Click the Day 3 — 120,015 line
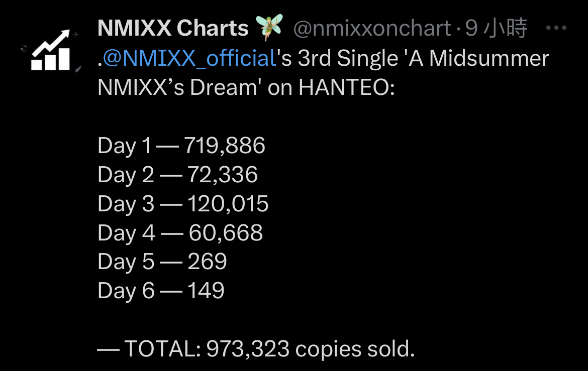Screen dimensions: 588x371 183,204
